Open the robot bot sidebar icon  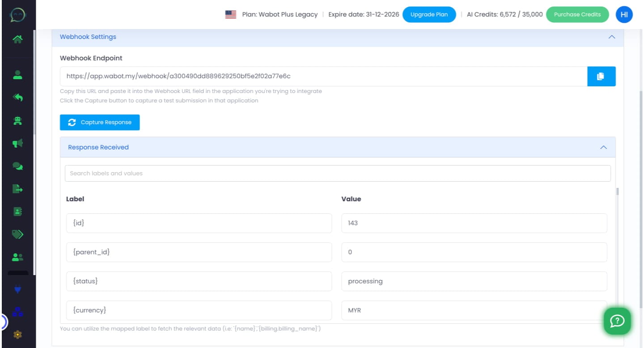pos(17,120)
